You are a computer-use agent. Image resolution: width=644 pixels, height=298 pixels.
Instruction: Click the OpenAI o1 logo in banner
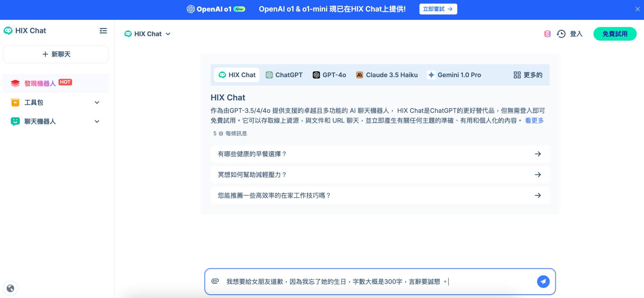pos(216,9)
